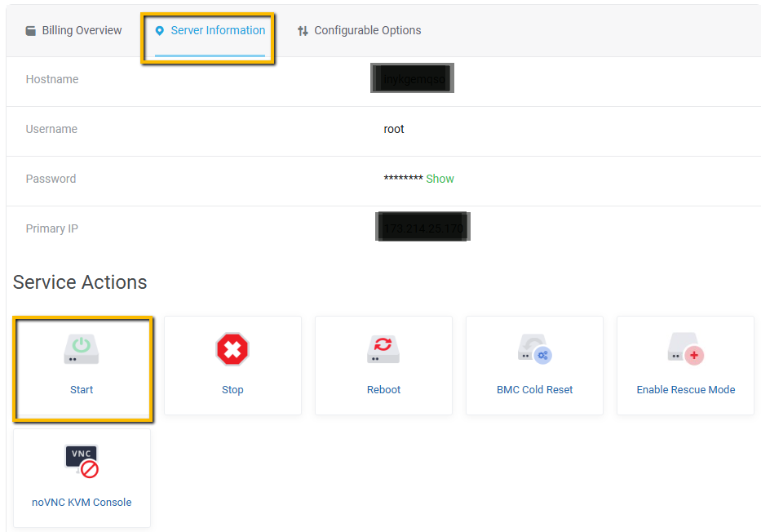The height and width of the screenshot is (532, 761).
Task: Click the Configurable Options sliders icon
Action: [x=303, y=31]
